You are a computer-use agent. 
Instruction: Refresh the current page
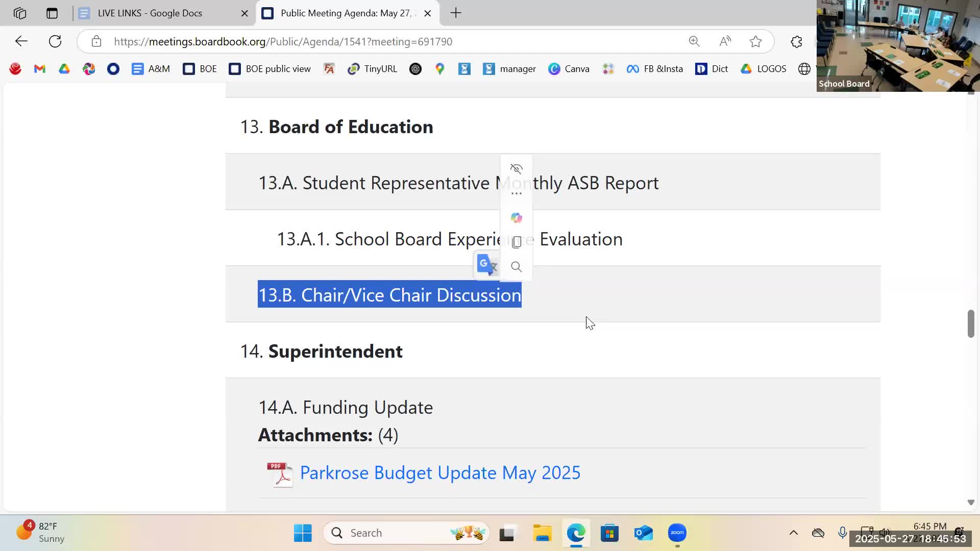[x=55, y=41]
